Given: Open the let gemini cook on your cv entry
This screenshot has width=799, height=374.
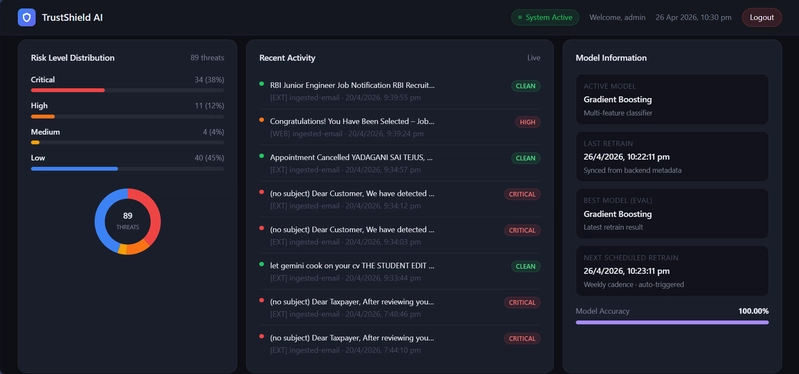Looking at the screenshot, I should (400, 272).
